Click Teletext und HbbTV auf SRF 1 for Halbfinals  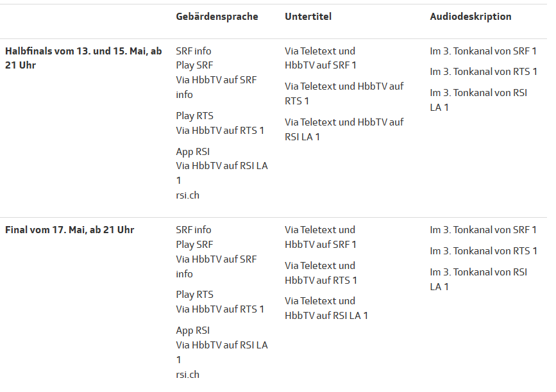tap(320, 58)
